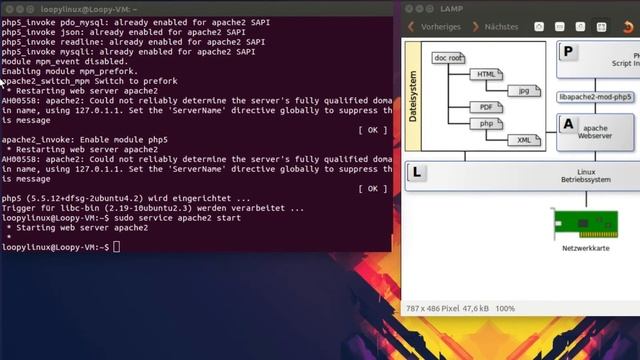640x360 pixels.
Task: Click the LAMP window title bar
Action: 520,9
